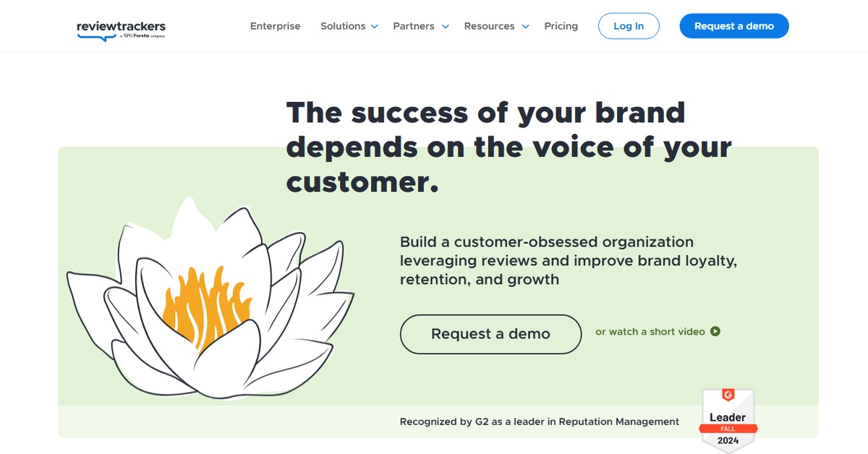Select the Partners menu label
The height and width of the screenshot is (454, 868).
[413, 26]
